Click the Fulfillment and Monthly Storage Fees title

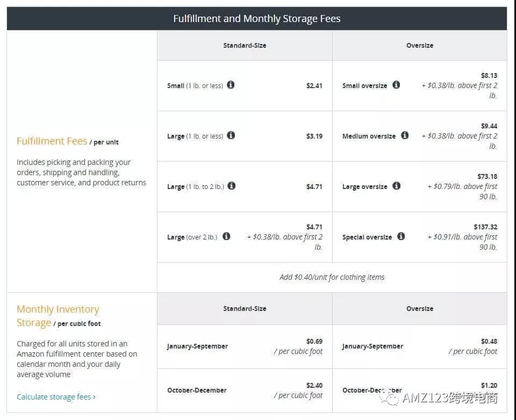click(x=257, y=19)
